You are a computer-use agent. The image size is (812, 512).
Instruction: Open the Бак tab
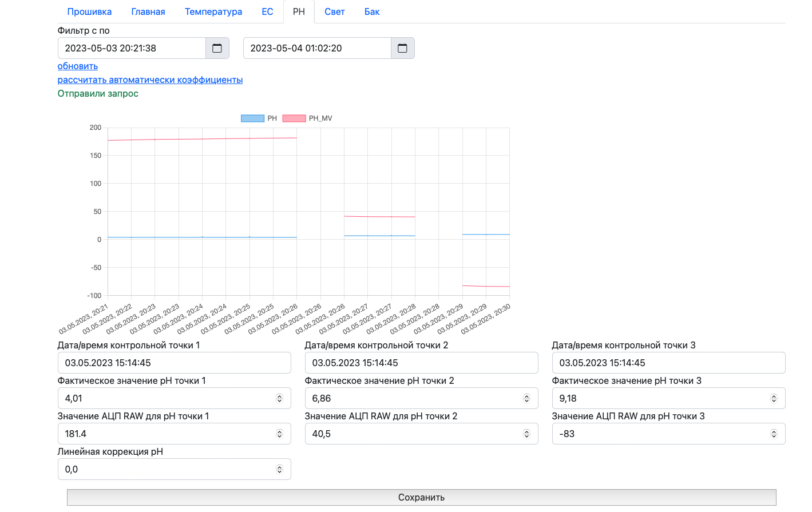coord(372,11)
